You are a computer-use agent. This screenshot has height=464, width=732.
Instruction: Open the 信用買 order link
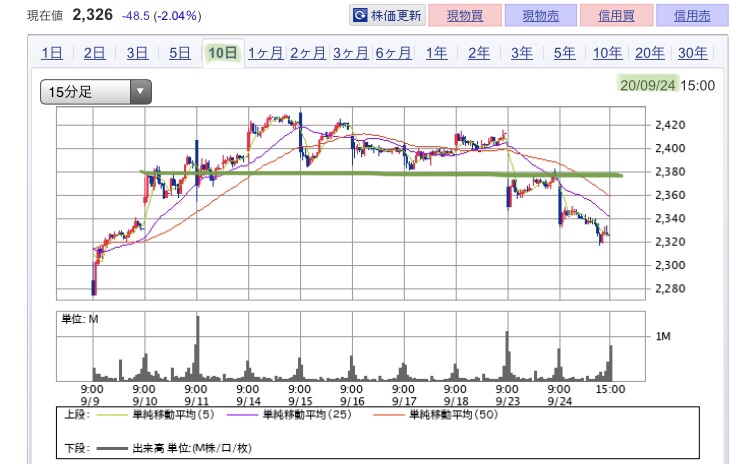[x=616, y=15]
